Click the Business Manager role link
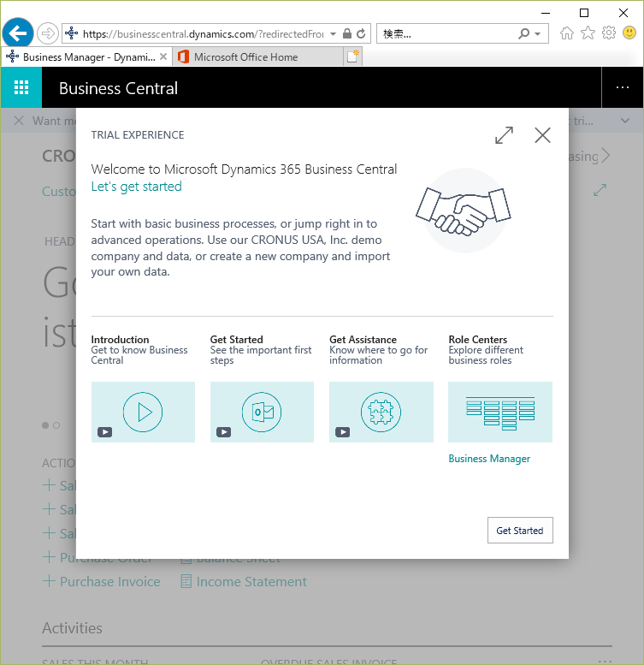Screen dimensions: 644x665 point(489,459)
